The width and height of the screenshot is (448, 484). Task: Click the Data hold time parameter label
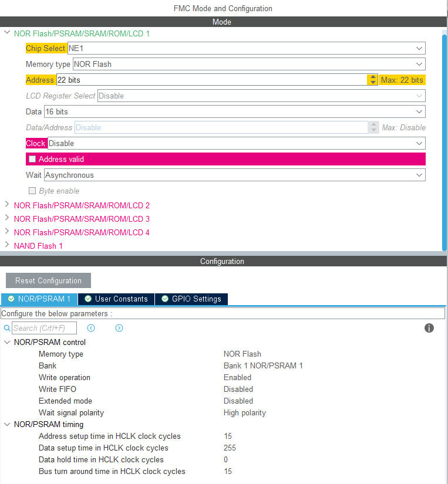pos(101,459)
